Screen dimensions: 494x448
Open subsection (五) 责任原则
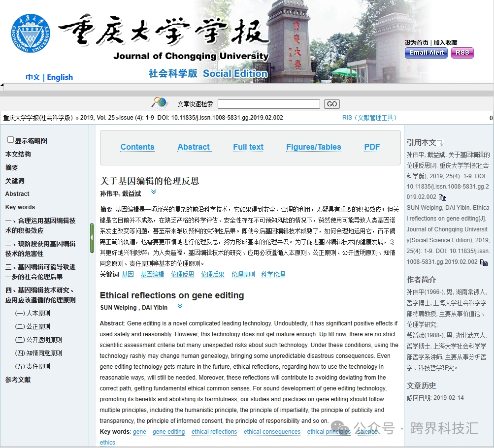pos(33,366)
